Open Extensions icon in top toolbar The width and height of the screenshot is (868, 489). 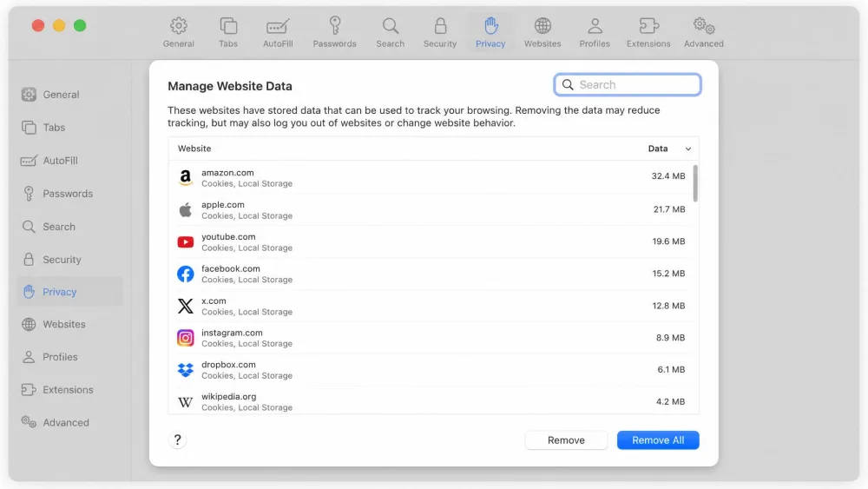pyautogui.click(x=648, y=25)
